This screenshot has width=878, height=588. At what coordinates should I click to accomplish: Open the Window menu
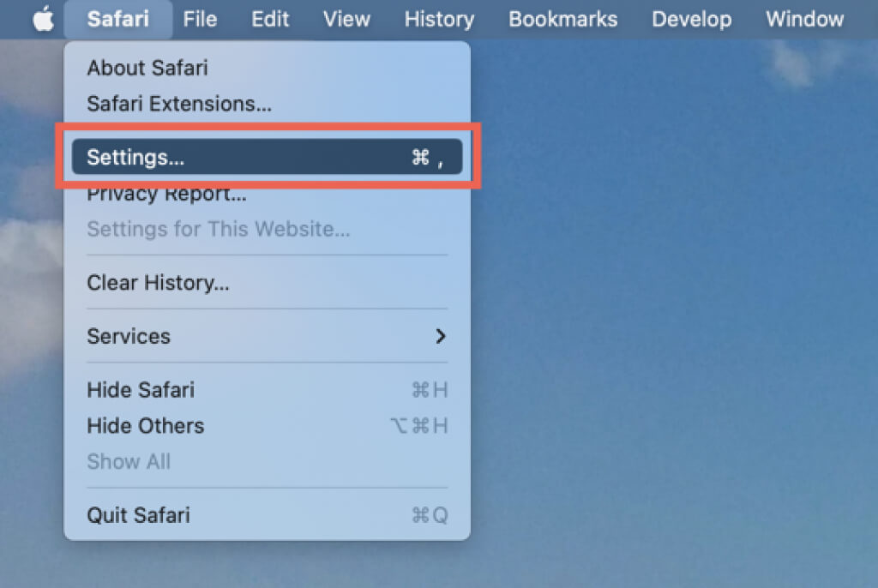804,19
